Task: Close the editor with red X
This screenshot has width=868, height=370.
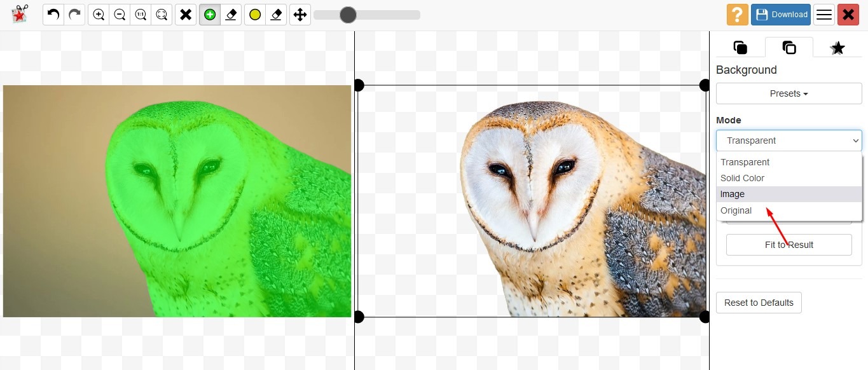Action: 848,15
